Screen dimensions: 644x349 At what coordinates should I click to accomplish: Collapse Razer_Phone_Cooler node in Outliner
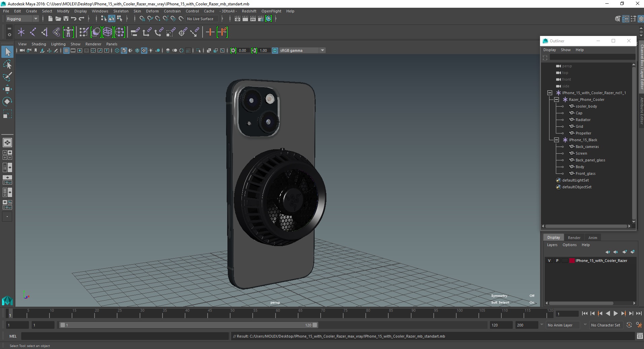557,100
